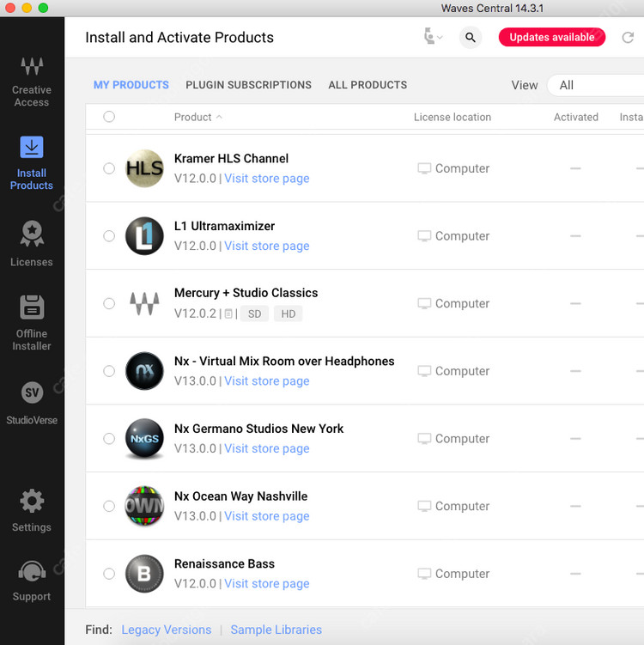
Task: Click the Kramer HLS Channel product icon
Action: point(144,168)
